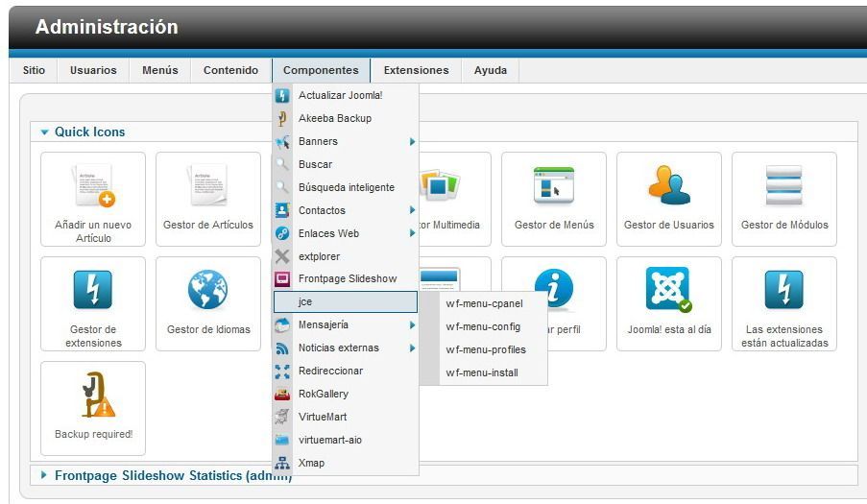Open the Gestor de Módulos icon
The image size is (867, 504).
784,199
